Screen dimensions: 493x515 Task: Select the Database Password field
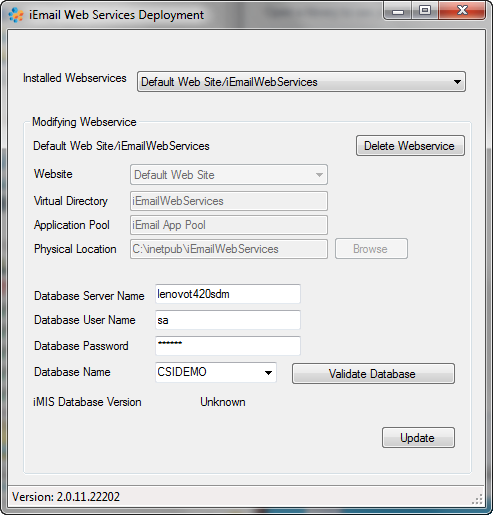click(228, 346)
